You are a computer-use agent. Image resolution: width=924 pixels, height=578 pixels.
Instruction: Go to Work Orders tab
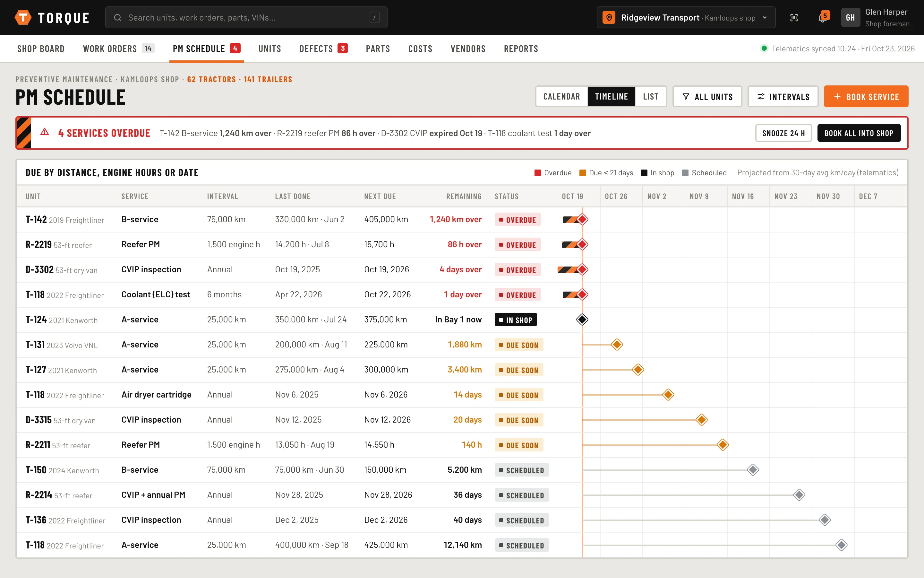pyautogui.click(x=118, y=49)
